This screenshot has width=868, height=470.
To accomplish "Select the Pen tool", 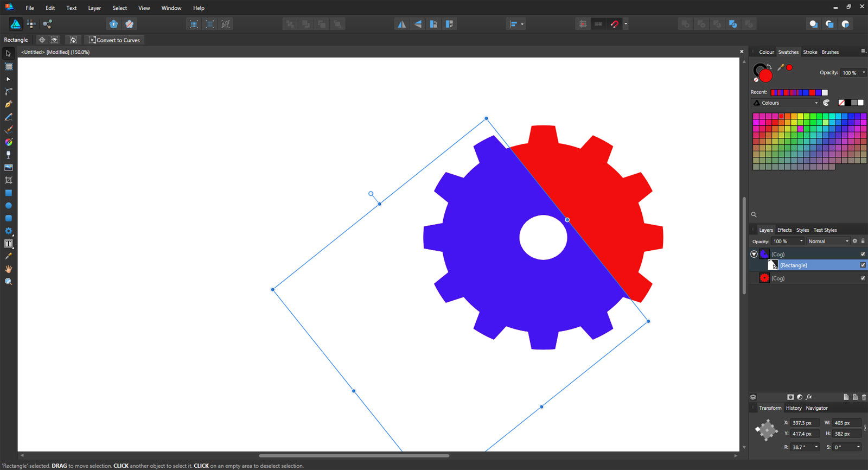I will (8, 104).
